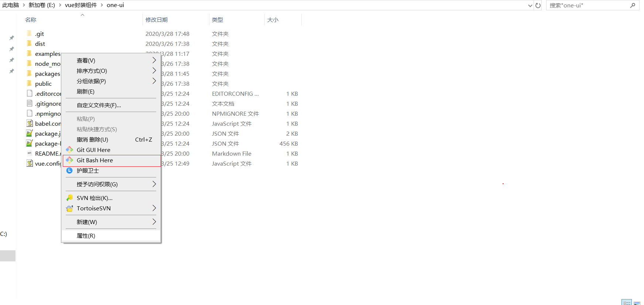Navigate to 新加卷 (E:) breadcrumb

(42, 5)
